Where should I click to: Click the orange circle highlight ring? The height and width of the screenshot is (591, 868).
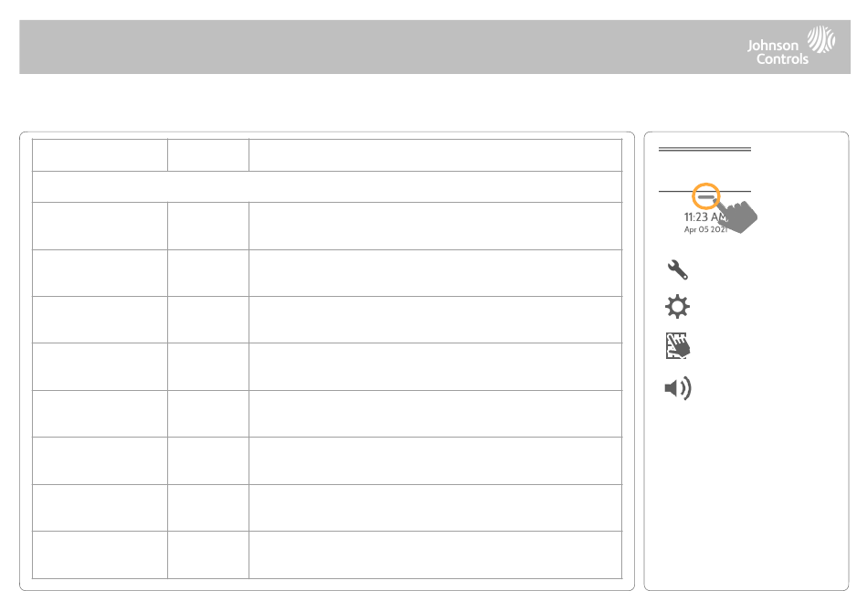coord(706,196)
